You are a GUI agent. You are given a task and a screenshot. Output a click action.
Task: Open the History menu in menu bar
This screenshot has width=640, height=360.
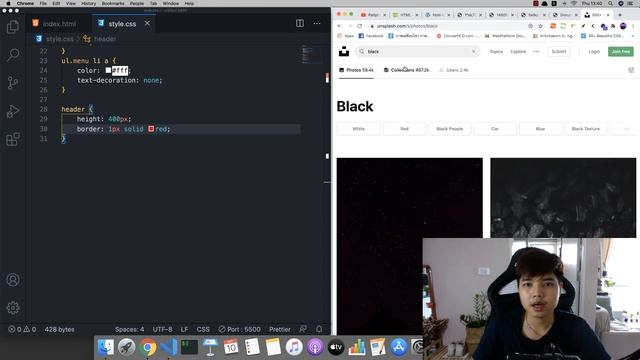[x=88, y=3]
